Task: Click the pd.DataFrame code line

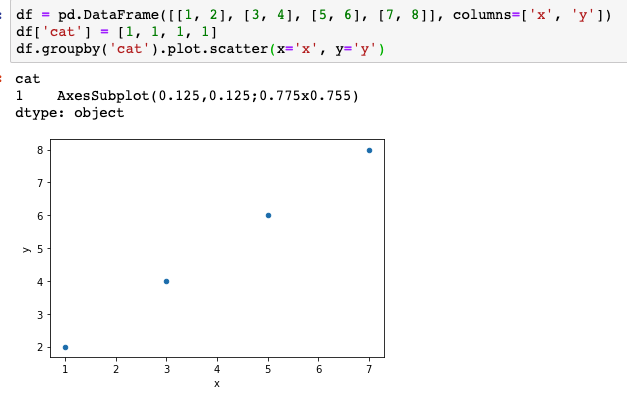Action: 314,15
